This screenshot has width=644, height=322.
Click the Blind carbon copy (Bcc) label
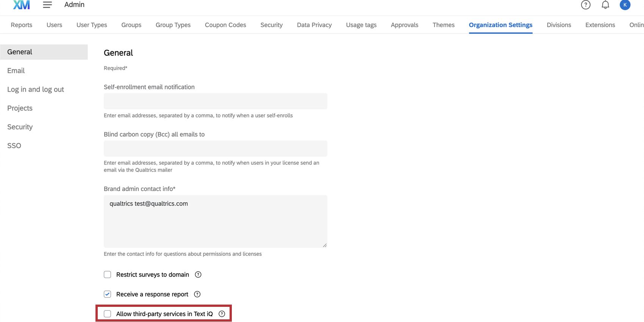point(154,134)
